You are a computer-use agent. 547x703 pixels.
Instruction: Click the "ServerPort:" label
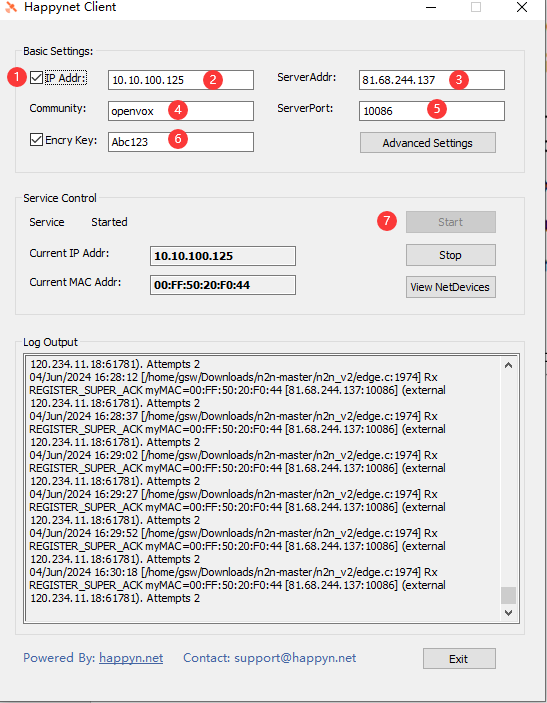(x=305, y=108)
